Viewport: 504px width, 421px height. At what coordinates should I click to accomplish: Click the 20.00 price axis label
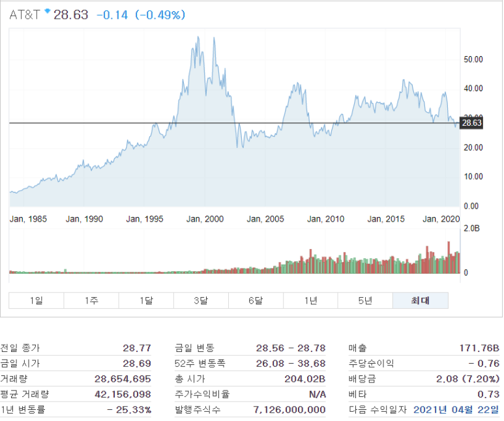(x=473, y=147)
